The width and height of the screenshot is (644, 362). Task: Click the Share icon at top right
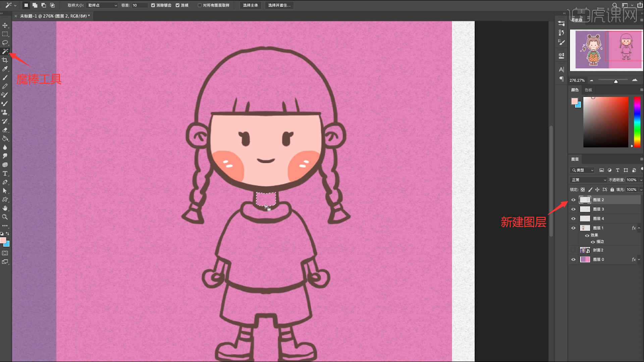click(640, 5)
